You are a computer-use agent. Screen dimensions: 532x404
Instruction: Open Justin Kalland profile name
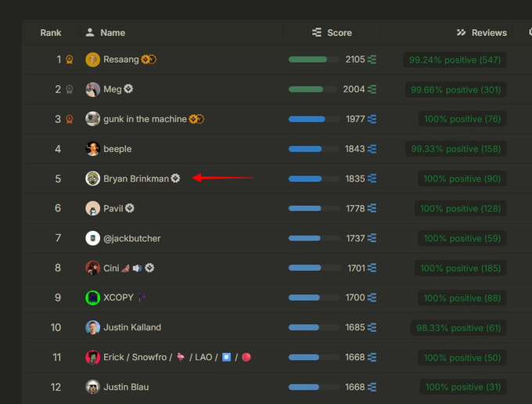click(x=132, y=327)
